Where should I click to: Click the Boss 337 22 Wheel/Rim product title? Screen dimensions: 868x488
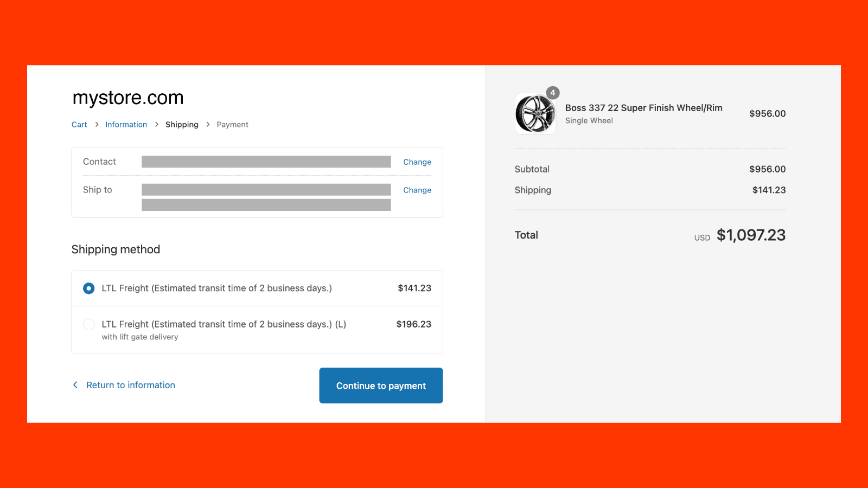644,108
